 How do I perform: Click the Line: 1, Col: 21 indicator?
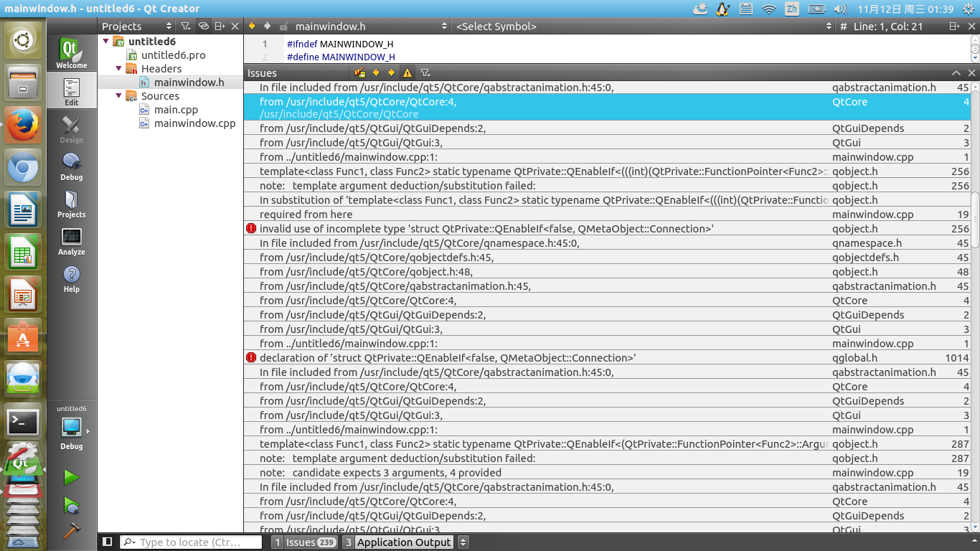(x=888, y=26)
